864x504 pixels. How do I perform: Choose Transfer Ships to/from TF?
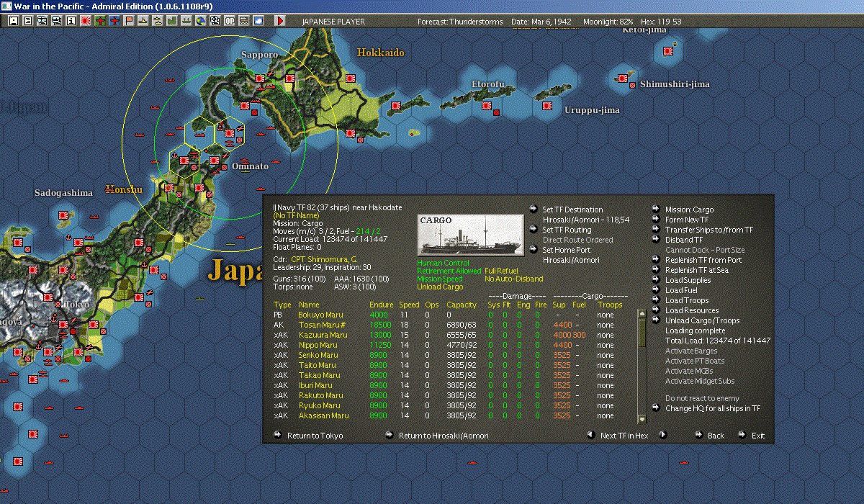[x=709, y=230]
